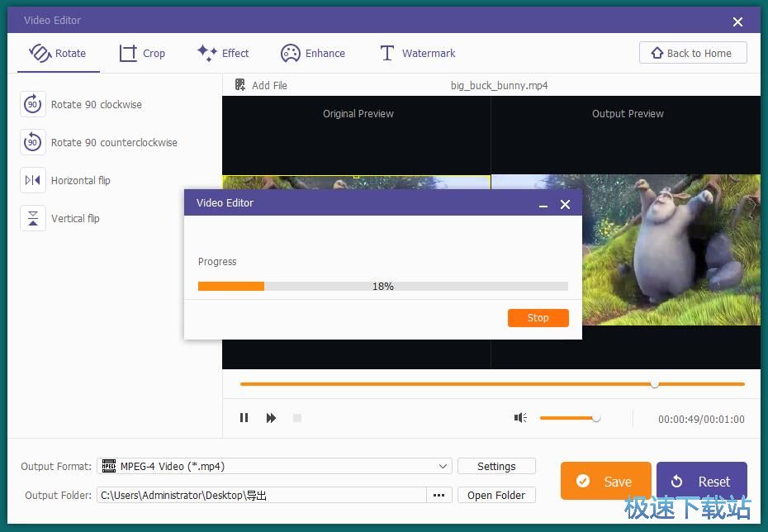Save the edited video

point(606,481)
